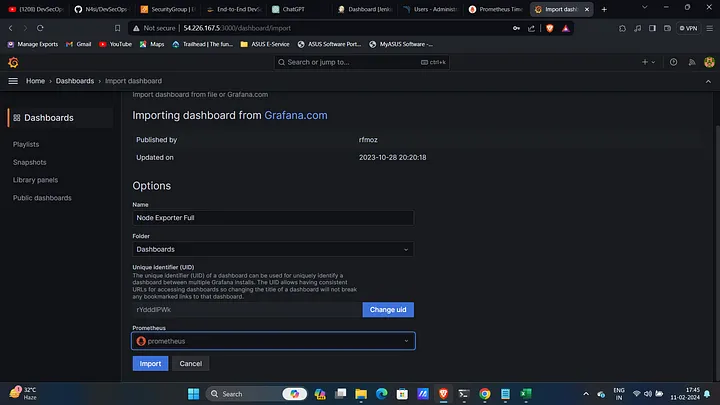Open Library panels in the side menu
This screenshot has width=720, height=405.
point(35,180)
